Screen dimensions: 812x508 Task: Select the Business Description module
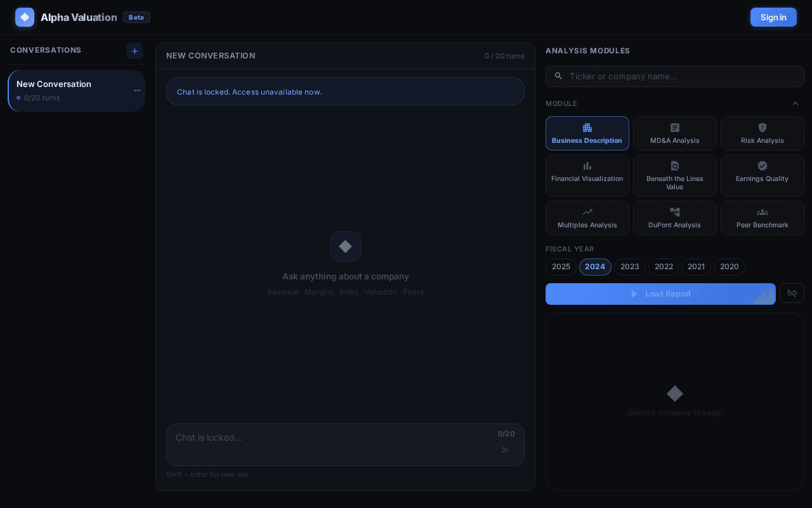pos(587,133)
